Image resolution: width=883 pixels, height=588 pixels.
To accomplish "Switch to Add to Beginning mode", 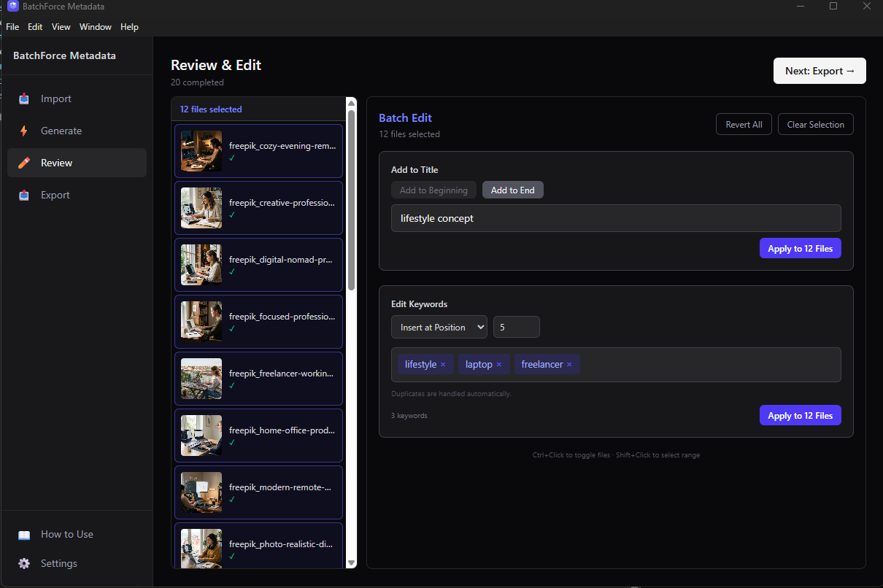I will (433, 190).
